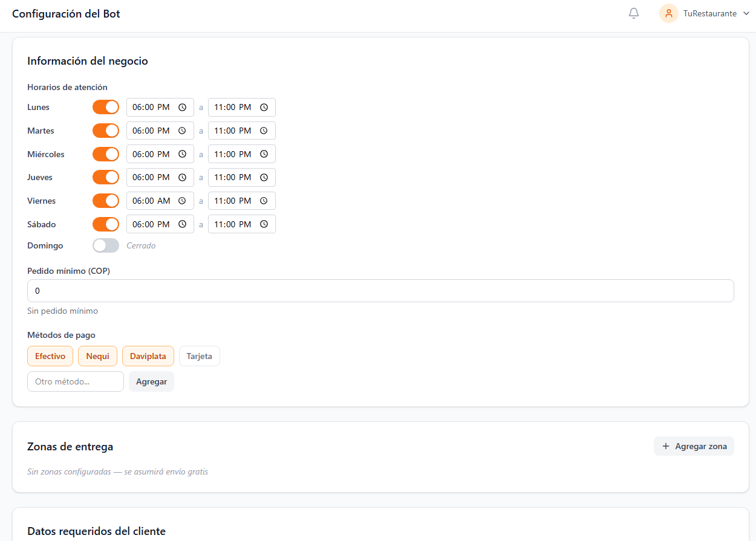Open the clock picker for Lunes end time

click(264, 107)
